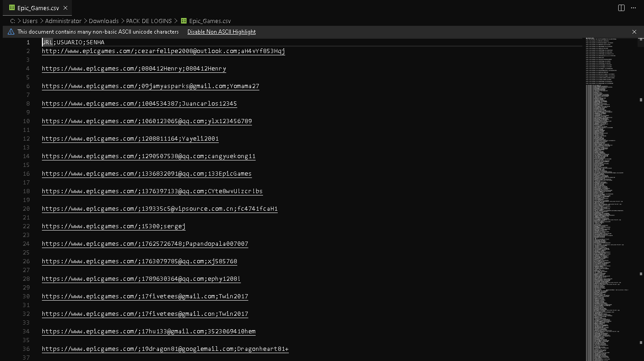Open the PACK DE LOGINS breadcrumb folder

(x=149, y=21)
